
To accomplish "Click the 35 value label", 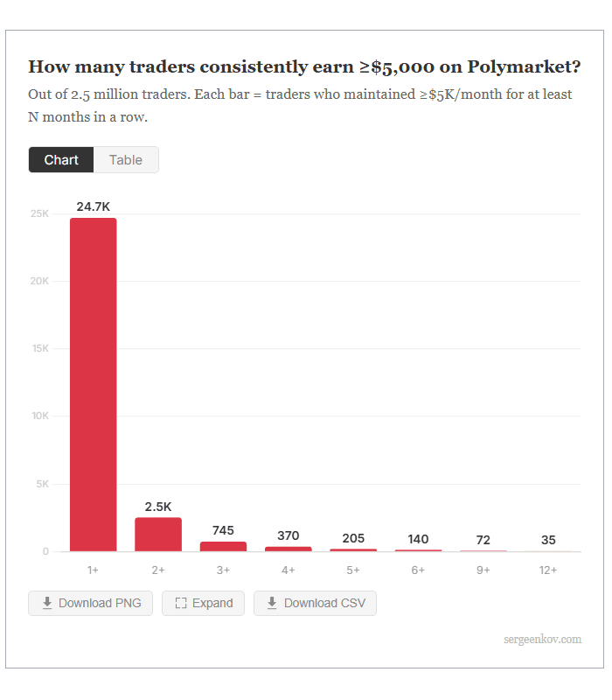I will click(x=548, y=540).
